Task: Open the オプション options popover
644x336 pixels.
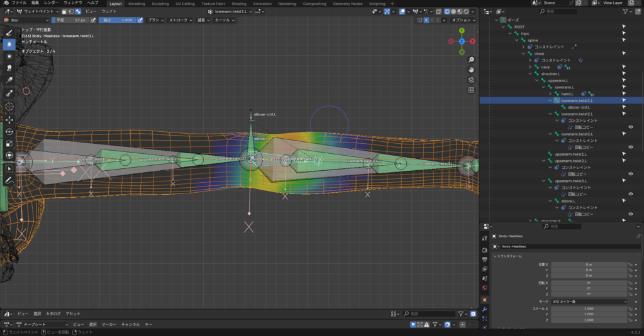Action: pos(464,20)
